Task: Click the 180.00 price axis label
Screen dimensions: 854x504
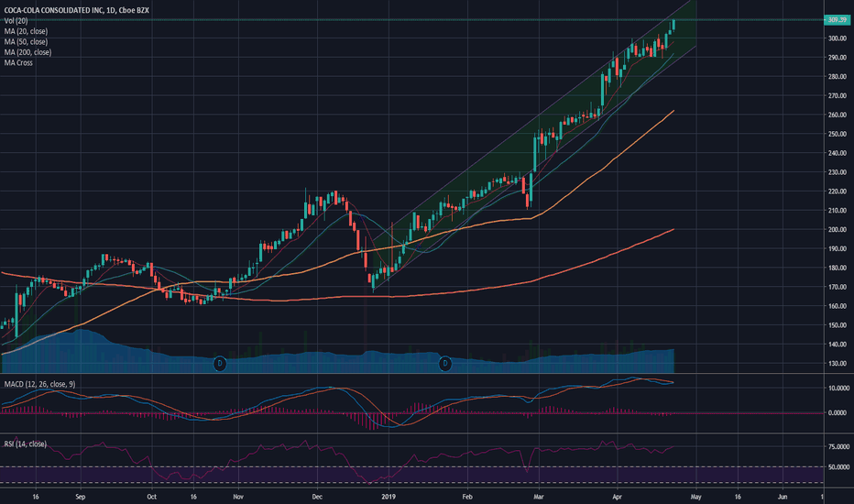Action: click(x=838, y=268)
